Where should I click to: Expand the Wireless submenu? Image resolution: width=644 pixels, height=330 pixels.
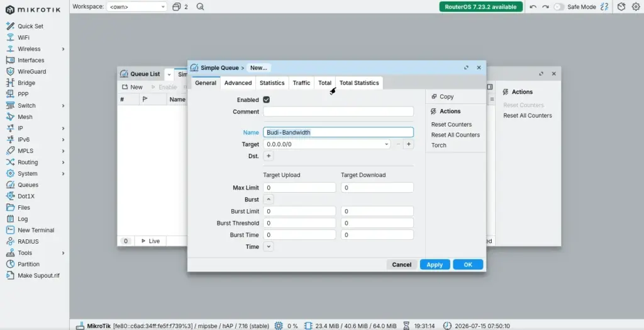click(x=64, y=48)
